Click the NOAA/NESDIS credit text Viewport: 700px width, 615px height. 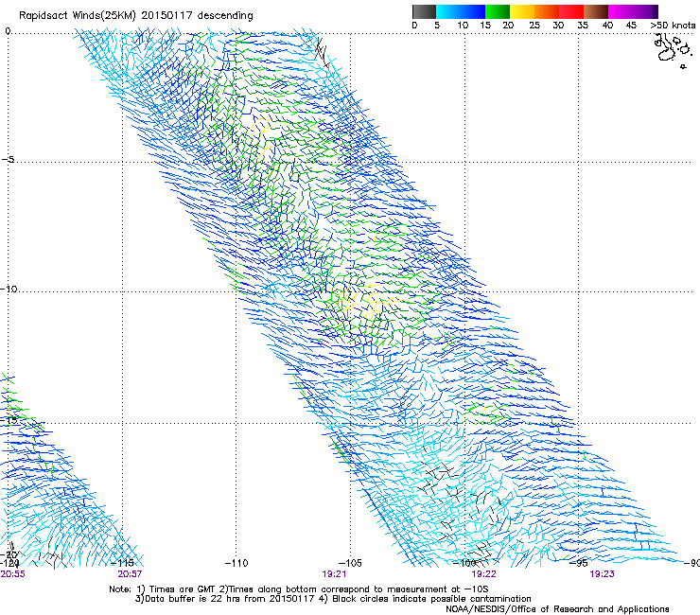[557, 608]
